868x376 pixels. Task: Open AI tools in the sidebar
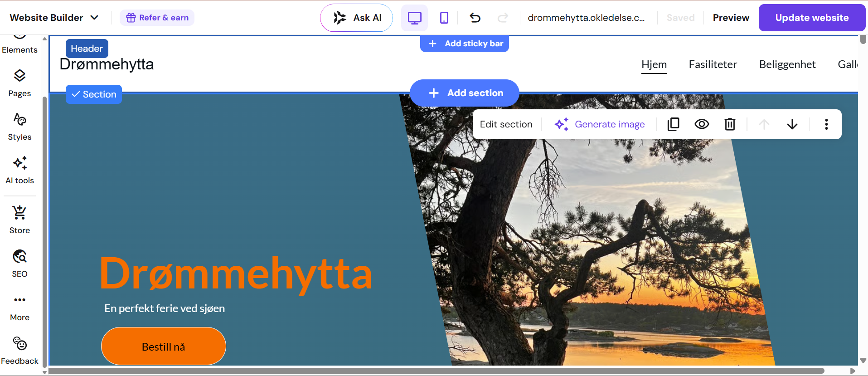click(x=19, y=171)
